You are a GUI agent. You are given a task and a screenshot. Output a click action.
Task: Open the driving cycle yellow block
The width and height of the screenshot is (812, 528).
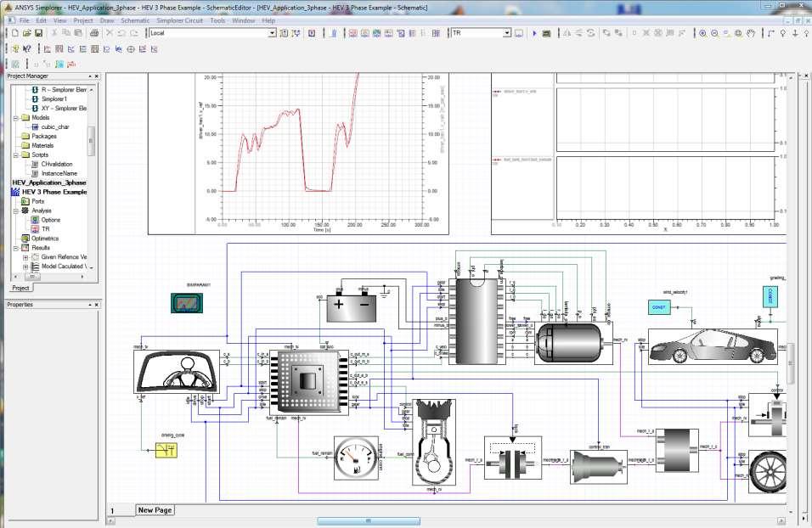pyautogui.click(x=166, y=450)
